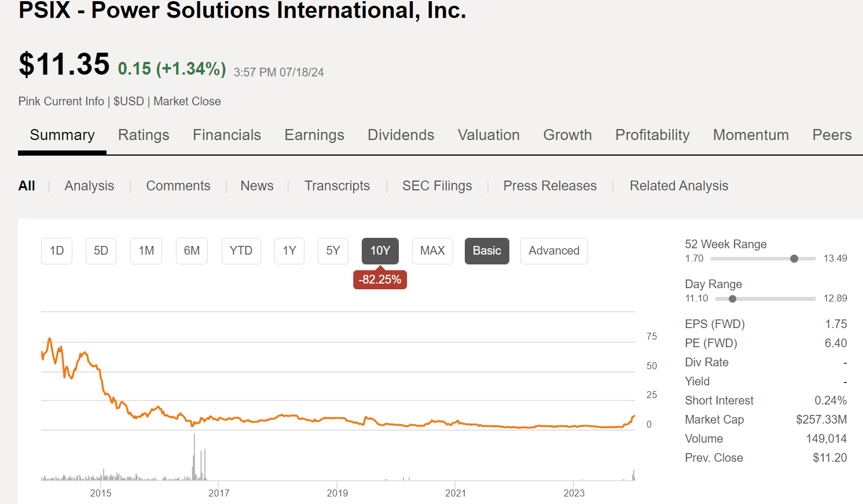Open the Financials tab

pyautogui.click(x=226, y=135)
